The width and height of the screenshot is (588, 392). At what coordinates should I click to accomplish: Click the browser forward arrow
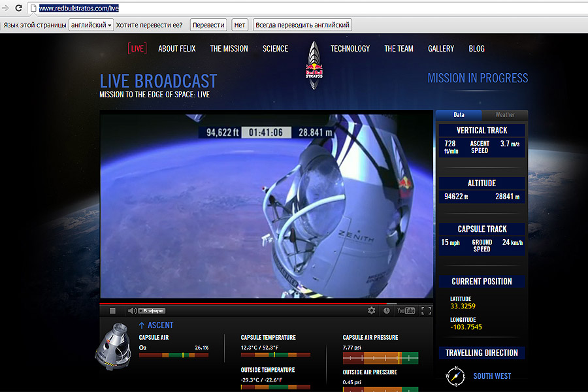point(5,8)
